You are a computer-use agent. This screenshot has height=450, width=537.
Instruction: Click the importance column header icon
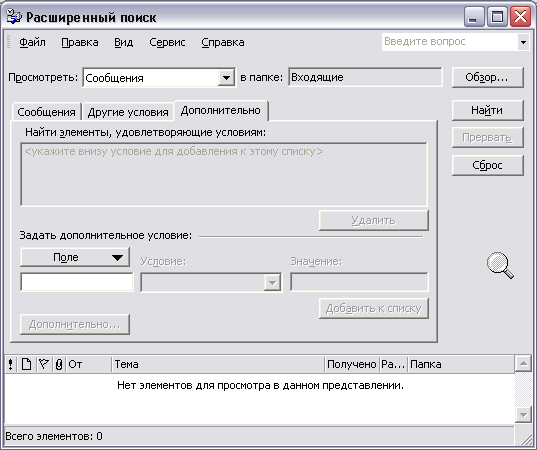click(x=11, y=364)
